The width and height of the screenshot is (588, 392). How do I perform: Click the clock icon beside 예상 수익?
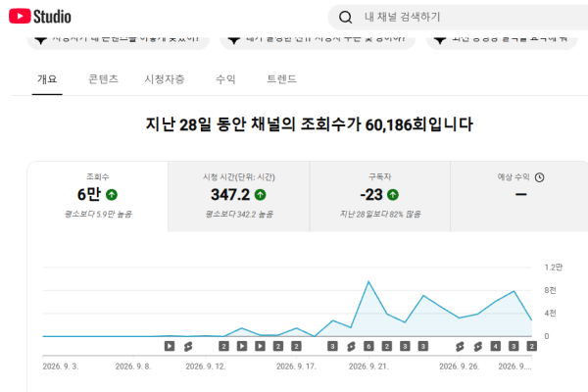(539, 177)
